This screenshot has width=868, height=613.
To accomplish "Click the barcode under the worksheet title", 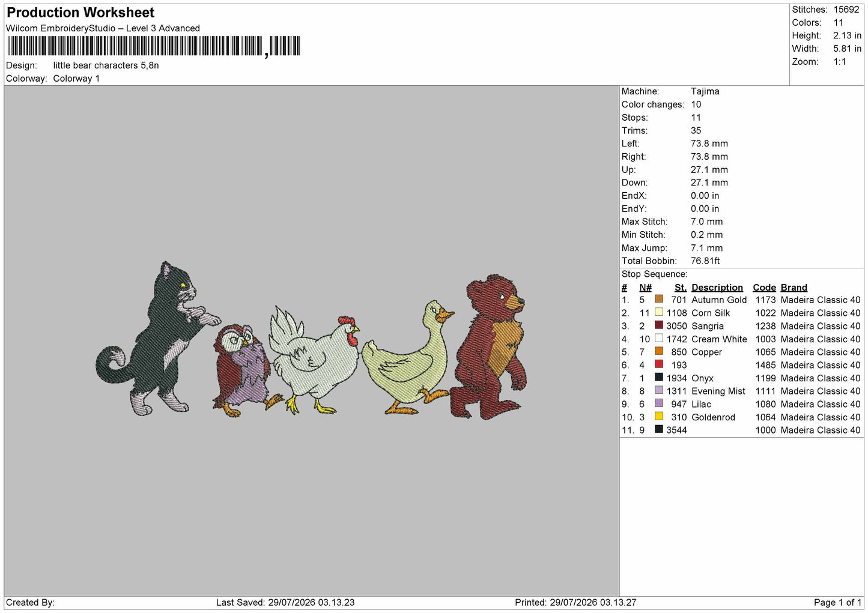I will [154, 46].
